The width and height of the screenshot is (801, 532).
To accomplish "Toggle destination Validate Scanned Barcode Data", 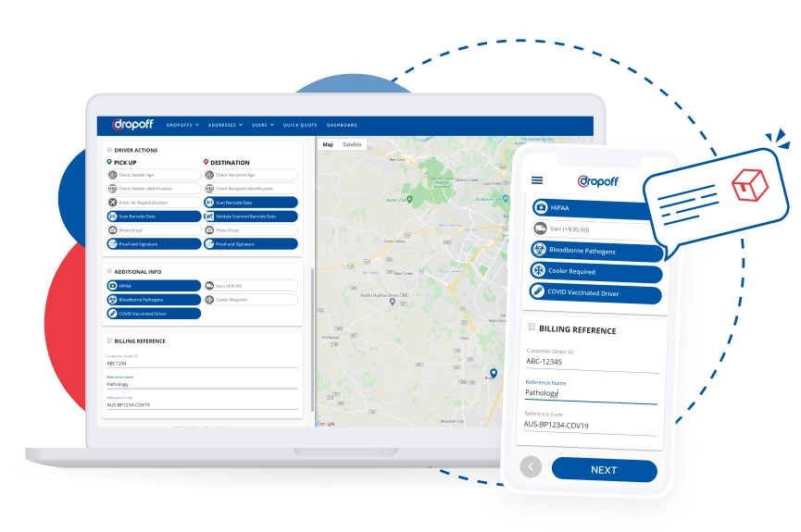I will click(251, 217).
